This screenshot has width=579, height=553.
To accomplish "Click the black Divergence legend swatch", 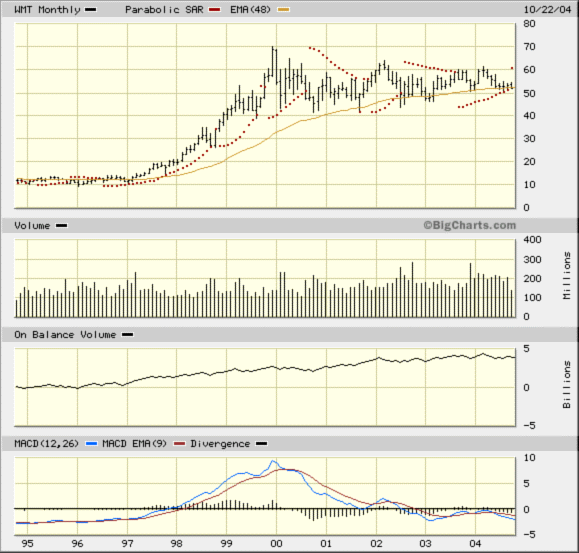I will pyautogui.click(x=261, y=444).
